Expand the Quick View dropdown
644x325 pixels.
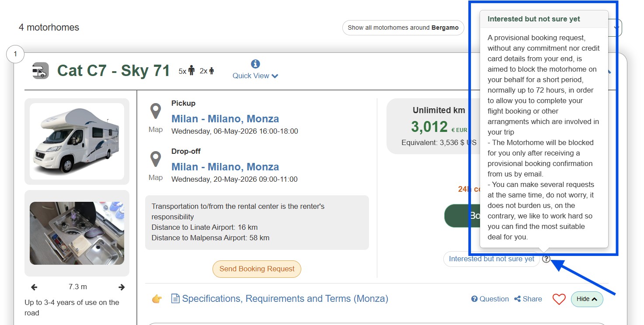click(x=255, y=76)
